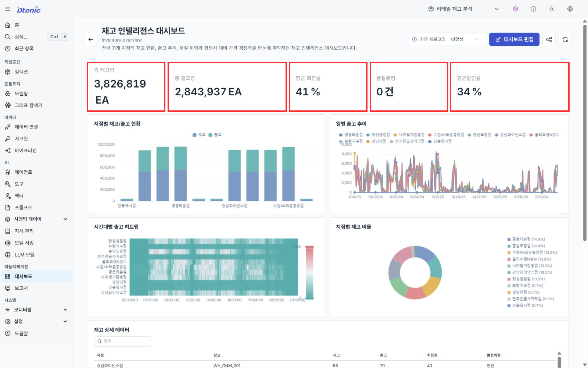Toggle 재고 legend in bar chart
588x368 pixels.
coord(199,135)
